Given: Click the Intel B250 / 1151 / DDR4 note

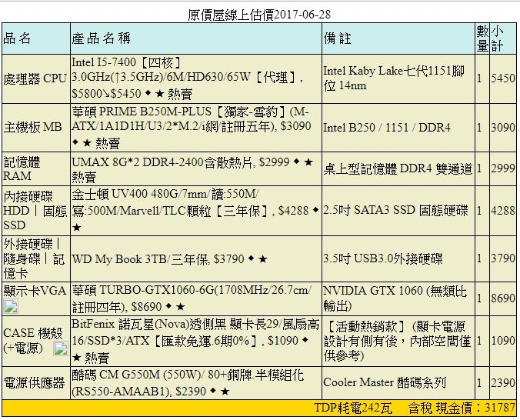Looking at the screenshot, I should (387, 128).
